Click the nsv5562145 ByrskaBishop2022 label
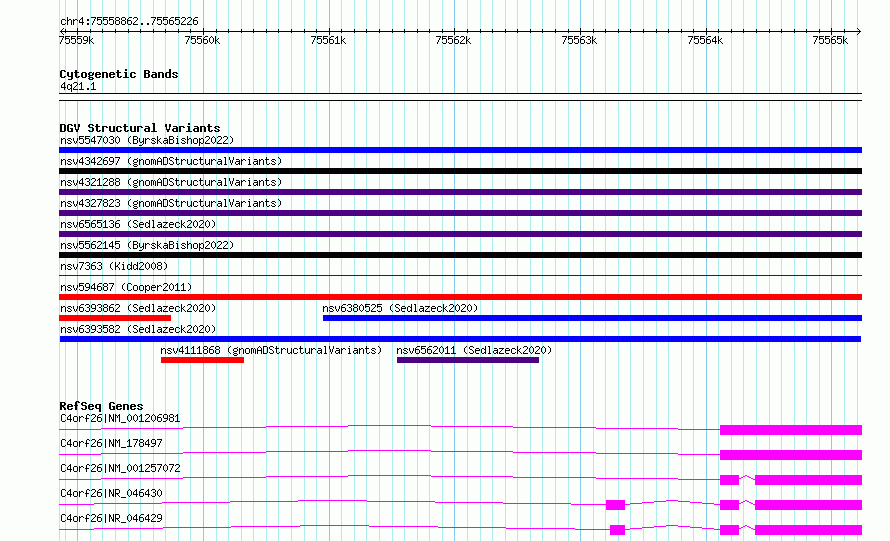 147,245
